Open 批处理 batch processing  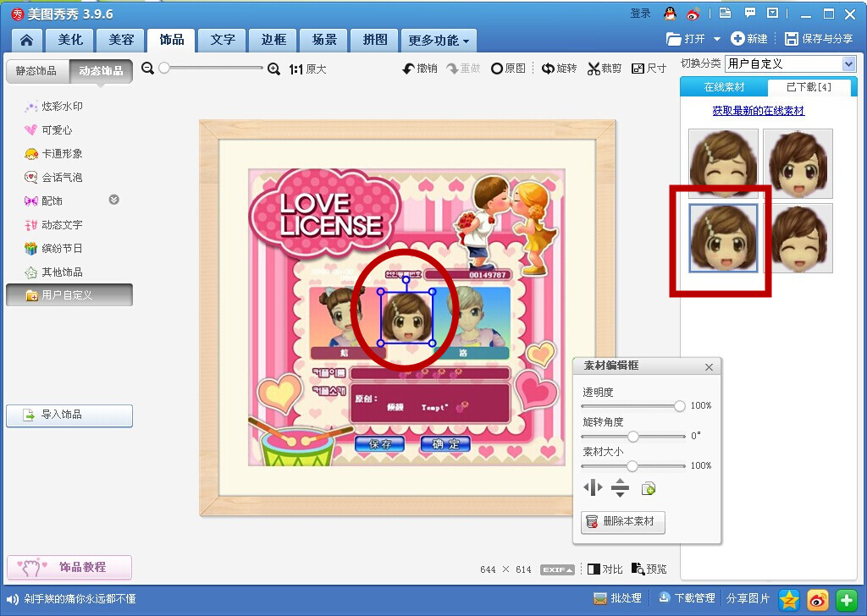(x=617, y=598)
